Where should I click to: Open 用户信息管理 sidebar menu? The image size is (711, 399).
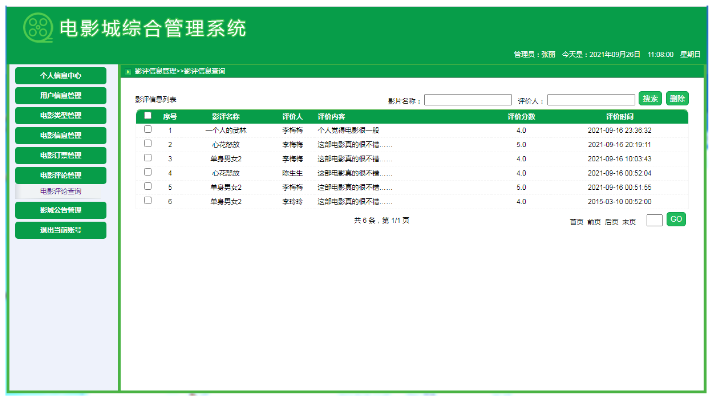coord(61,96)
